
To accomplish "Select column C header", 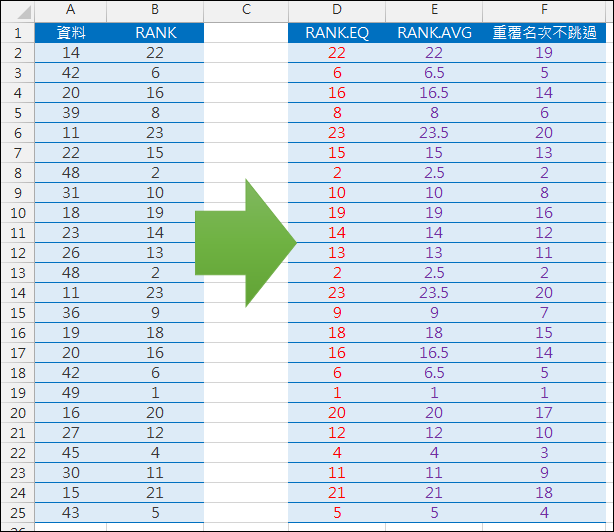I will click(246, 10).
